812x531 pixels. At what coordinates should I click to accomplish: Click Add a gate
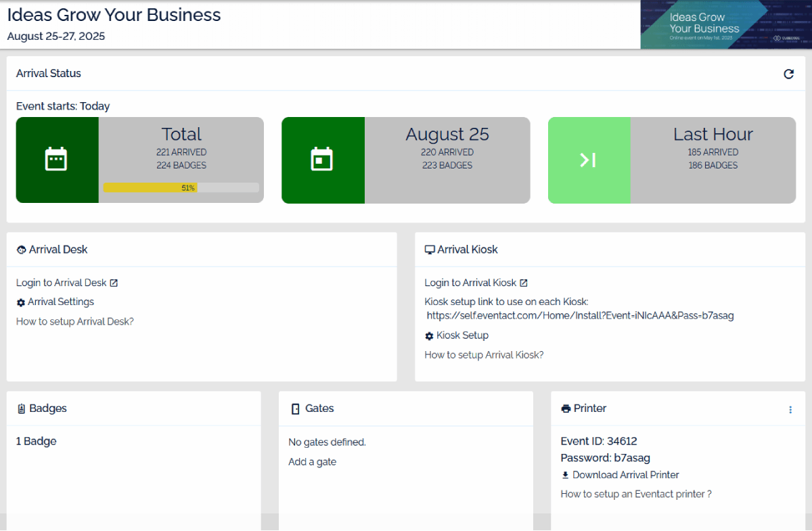coord(312,462)
